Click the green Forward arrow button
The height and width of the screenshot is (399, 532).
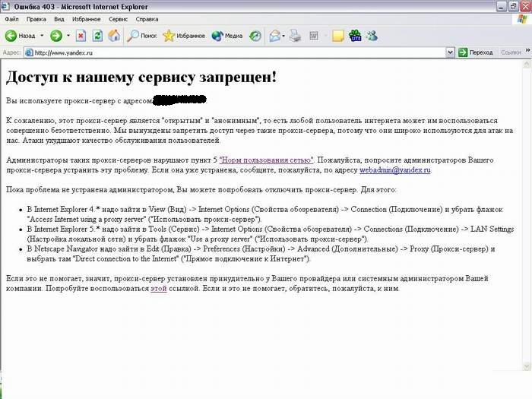tap(56, 36)
